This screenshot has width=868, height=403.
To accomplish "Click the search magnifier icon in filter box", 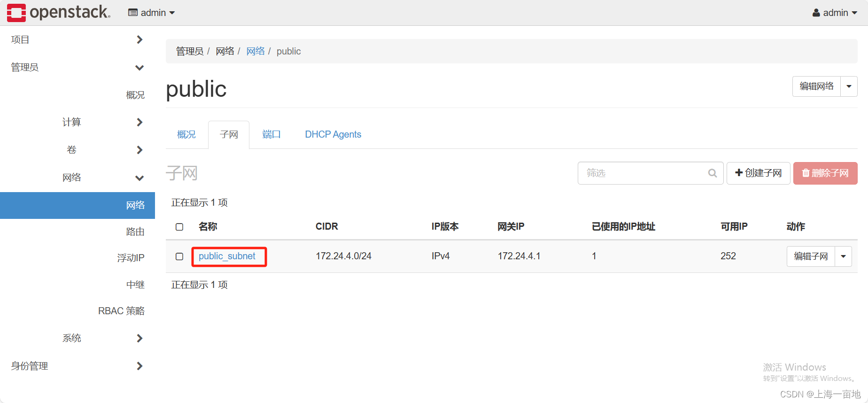I will (712, 173).
